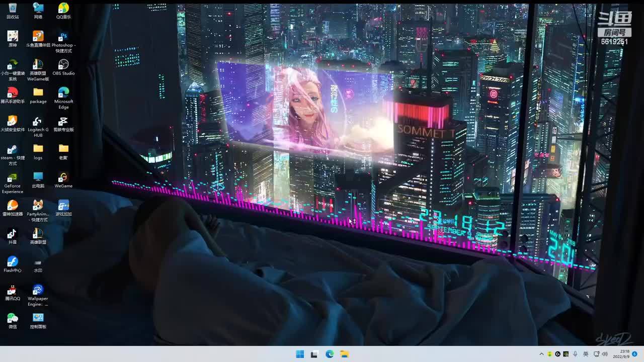The width and height of the screenshot is (644, 362).
Task: Select the 英雄联盟 WeGame版 shortcut
Action: [x=38, y=70]
